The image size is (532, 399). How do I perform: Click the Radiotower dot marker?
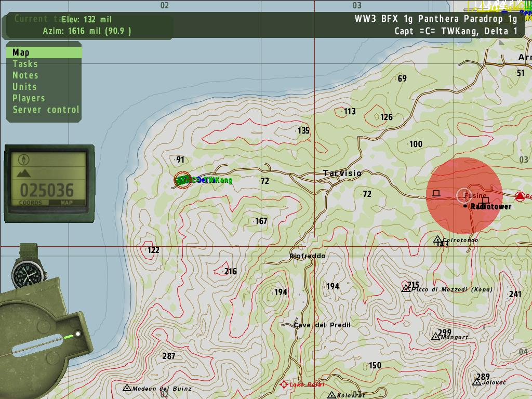465,206
